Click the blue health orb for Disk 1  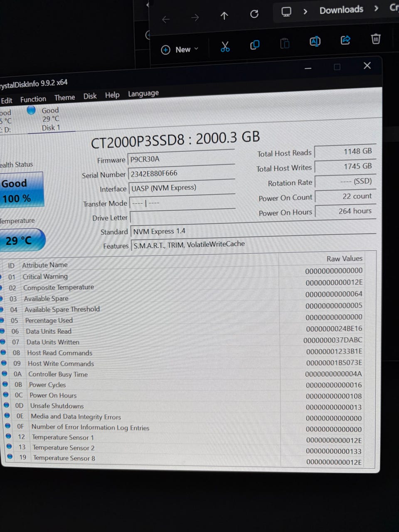pyautogui.click(x=31, y=110)
